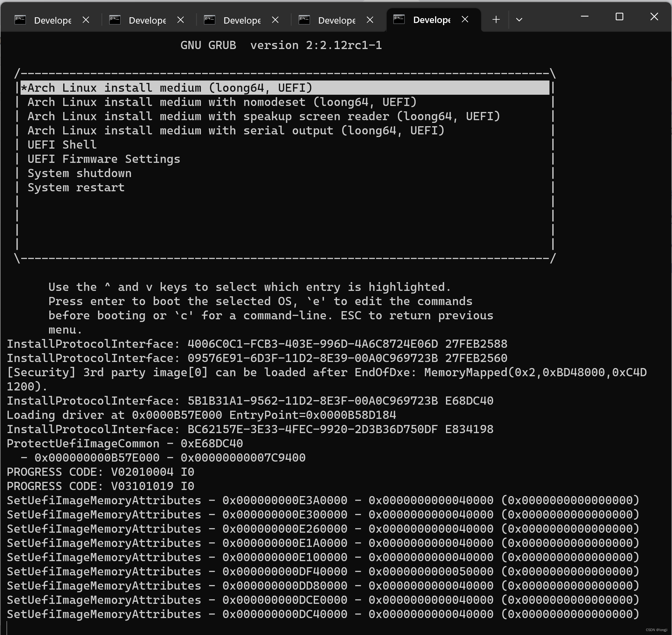Click the 'Press enter to boot the selected OS' line

[261, 301]
